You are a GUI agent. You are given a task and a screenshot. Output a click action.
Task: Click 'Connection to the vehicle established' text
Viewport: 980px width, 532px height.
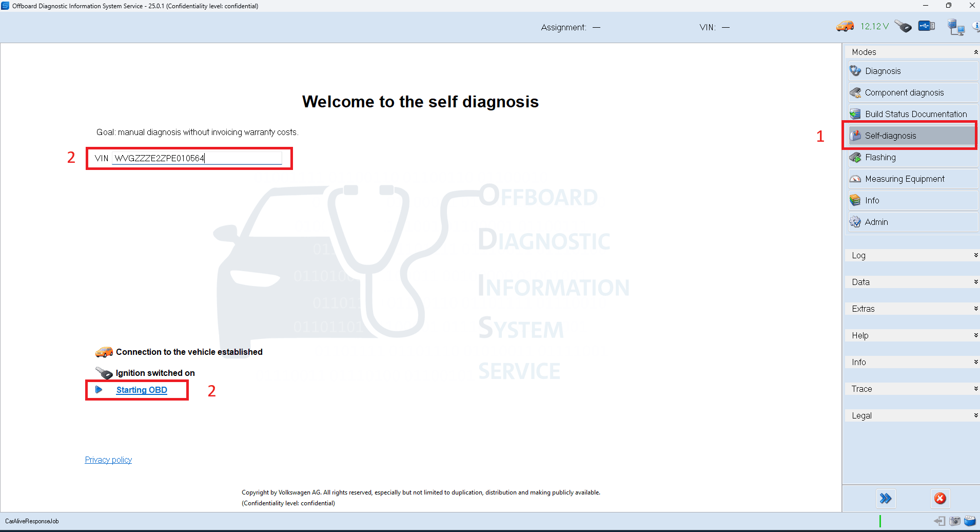click(189, 352)
